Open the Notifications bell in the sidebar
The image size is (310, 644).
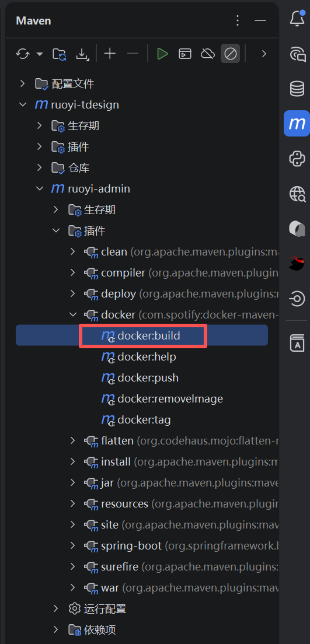pos(297,19)
